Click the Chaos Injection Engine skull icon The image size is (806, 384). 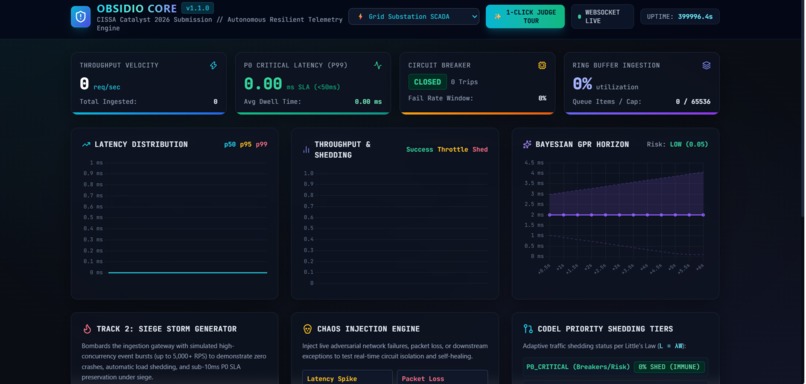click(307, 329)
